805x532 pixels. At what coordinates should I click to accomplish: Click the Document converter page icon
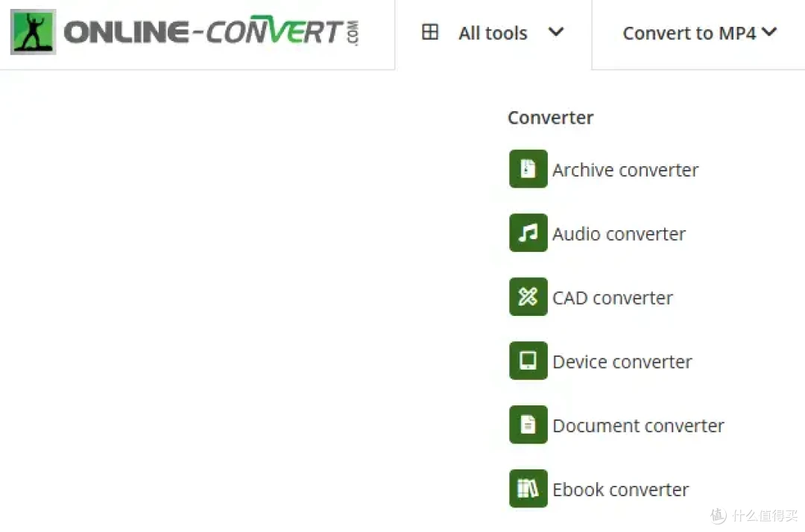(x=528, y=425)
